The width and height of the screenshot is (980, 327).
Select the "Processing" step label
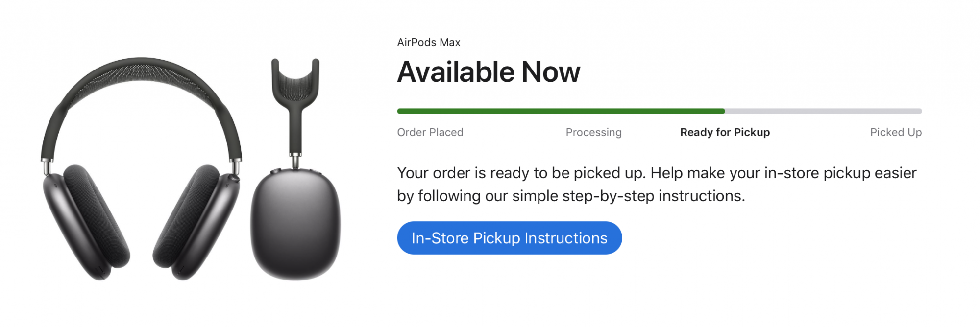[593, 132]
